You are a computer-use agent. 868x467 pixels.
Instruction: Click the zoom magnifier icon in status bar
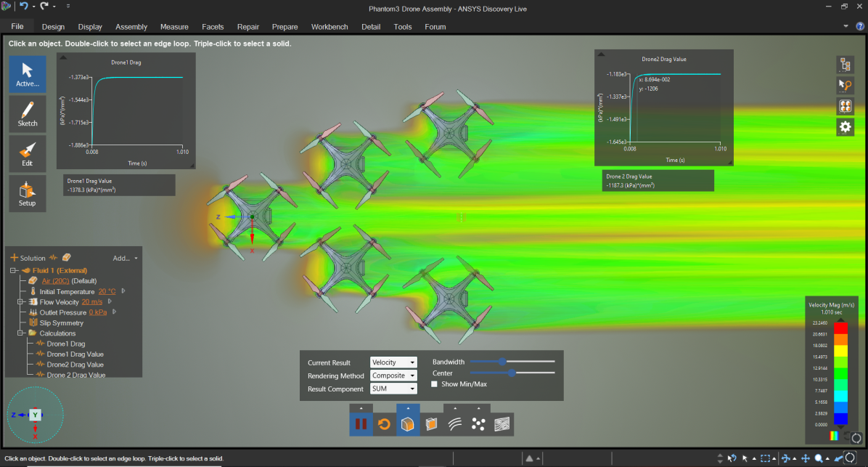pos(819,458)
